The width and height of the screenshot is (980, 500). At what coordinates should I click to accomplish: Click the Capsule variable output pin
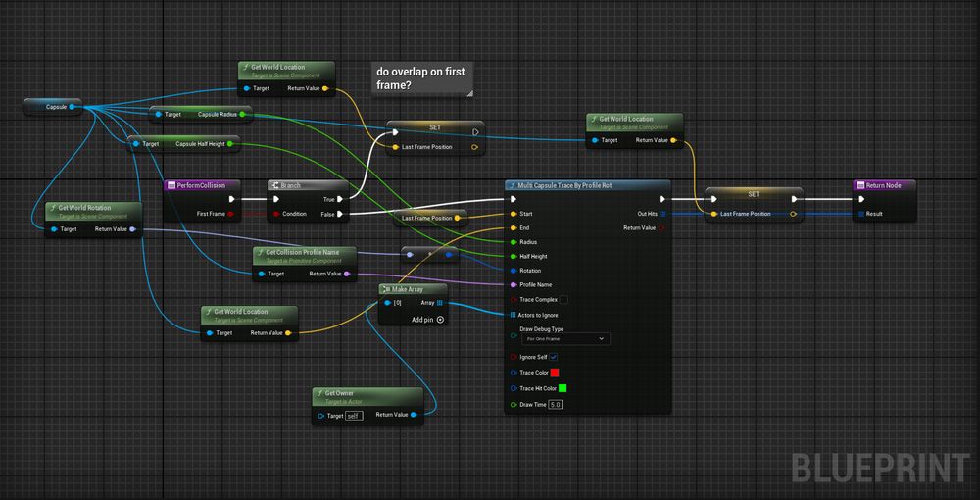[x=72, y=107]
